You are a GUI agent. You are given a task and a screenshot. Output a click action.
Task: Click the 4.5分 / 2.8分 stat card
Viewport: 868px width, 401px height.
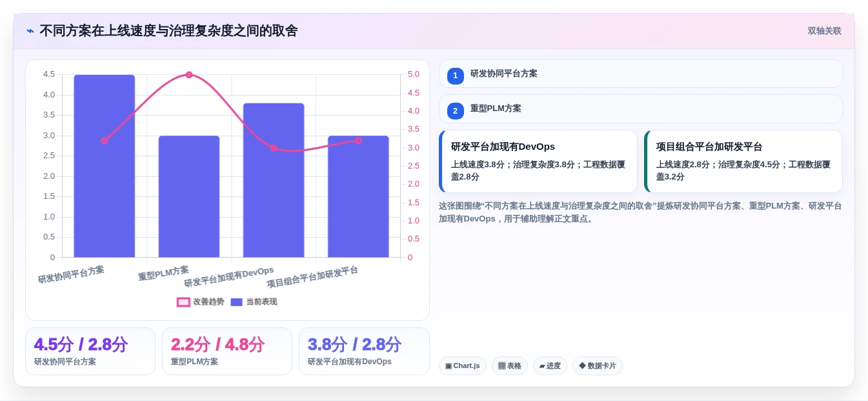coord(90,351)
